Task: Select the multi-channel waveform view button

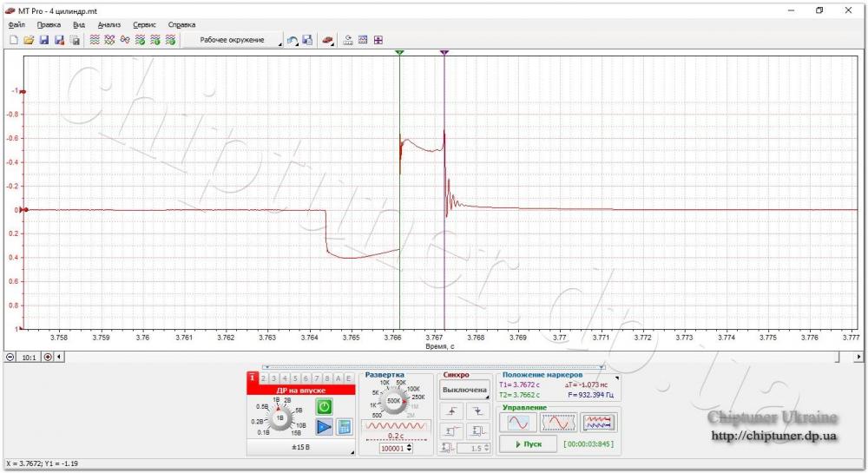Action: pyautogui.click(x=598, y=423)
